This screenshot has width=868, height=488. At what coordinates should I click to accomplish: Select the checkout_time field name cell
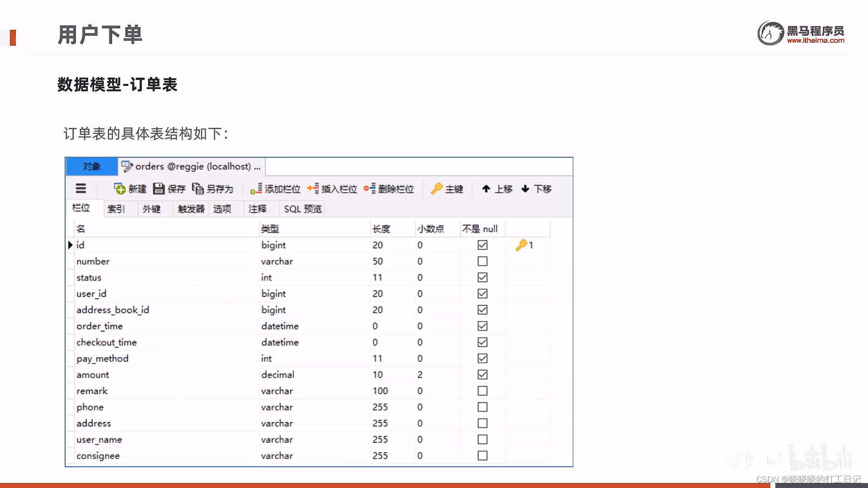167,342
